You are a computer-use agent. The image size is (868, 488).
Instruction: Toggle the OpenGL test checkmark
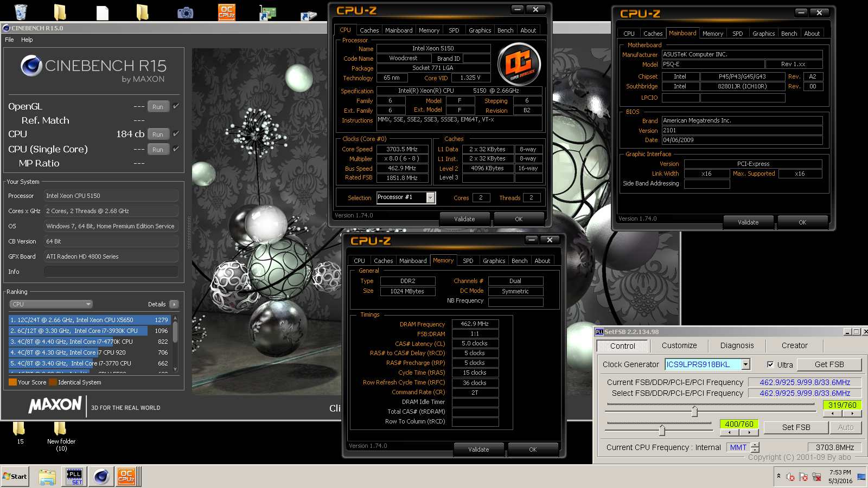[176, 106]
